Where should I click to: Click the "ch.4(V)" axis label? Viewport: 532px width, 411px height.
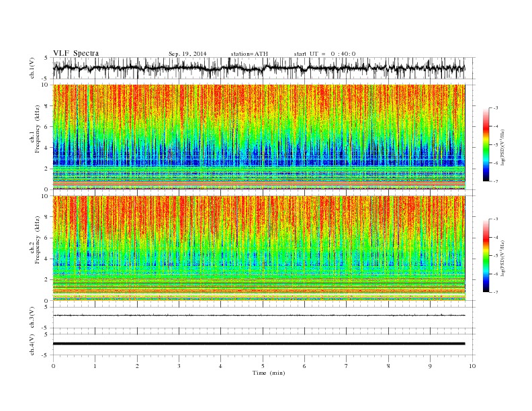click(32, 345)
